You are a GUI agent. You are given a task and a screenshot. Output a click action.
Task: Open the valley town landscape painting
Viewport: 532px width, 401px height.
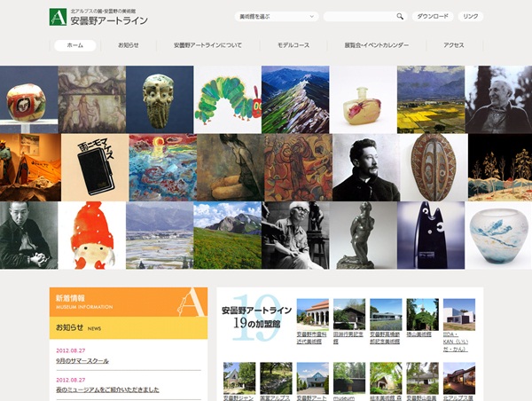click(x=160, y=235)
